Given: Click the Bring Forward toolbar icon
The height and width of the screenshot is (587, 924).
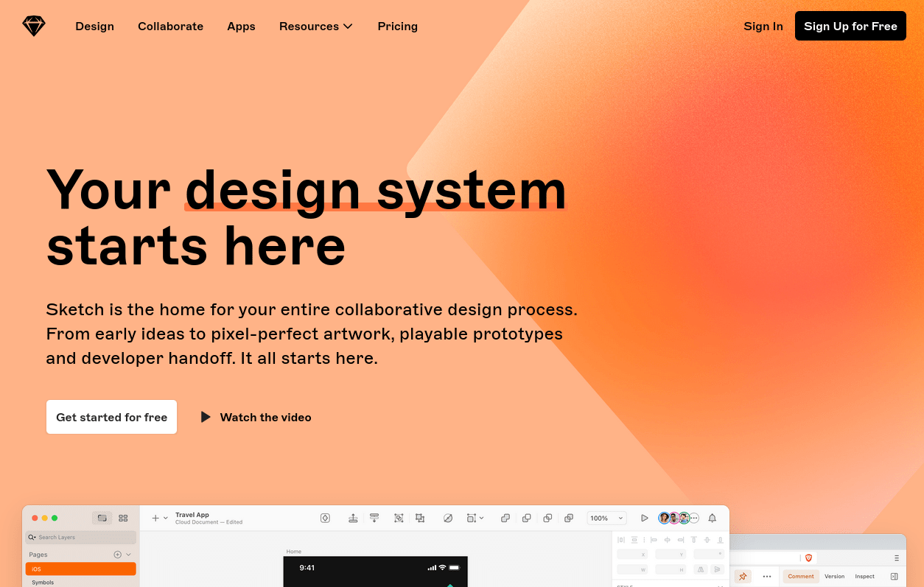Looking at the screenshot, I should coord(353,518).
